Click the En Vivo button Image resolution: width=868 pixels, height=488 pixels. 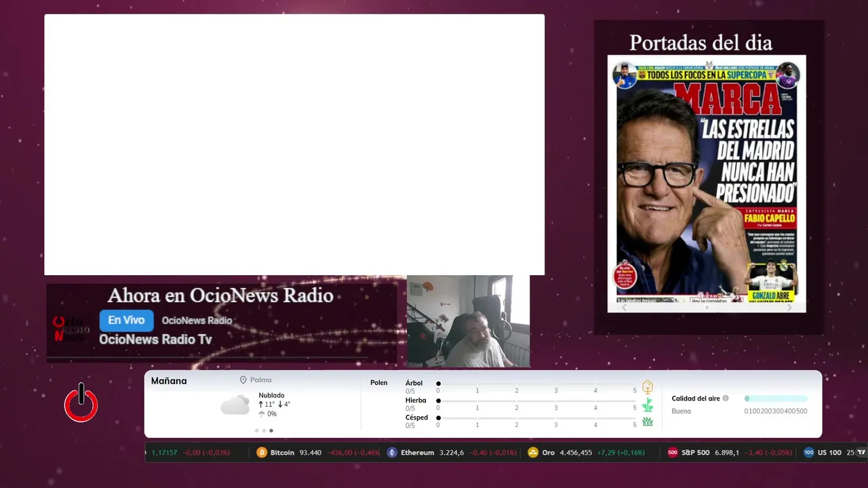[127, 321]
